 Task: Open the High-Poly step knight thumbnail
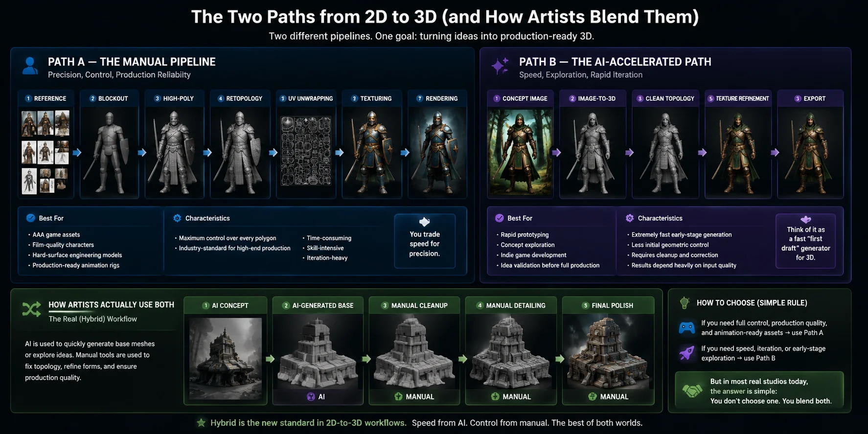175,152
